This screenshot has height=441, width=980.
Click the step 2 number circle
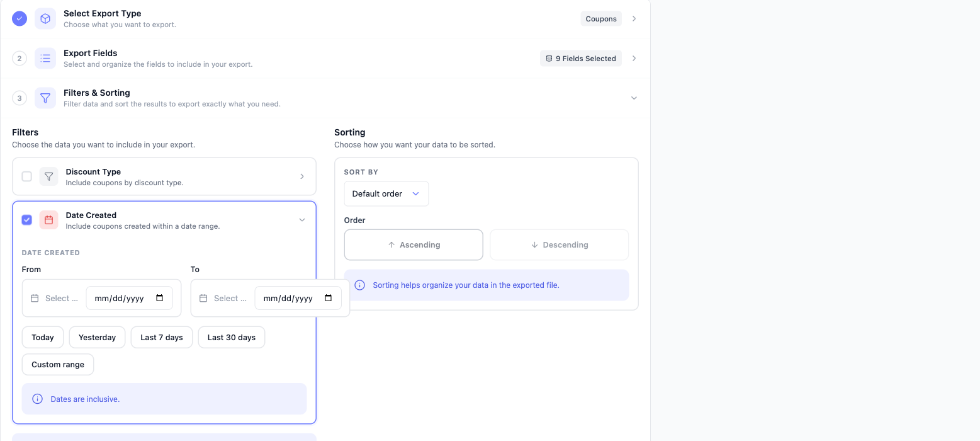pos(20,59)
